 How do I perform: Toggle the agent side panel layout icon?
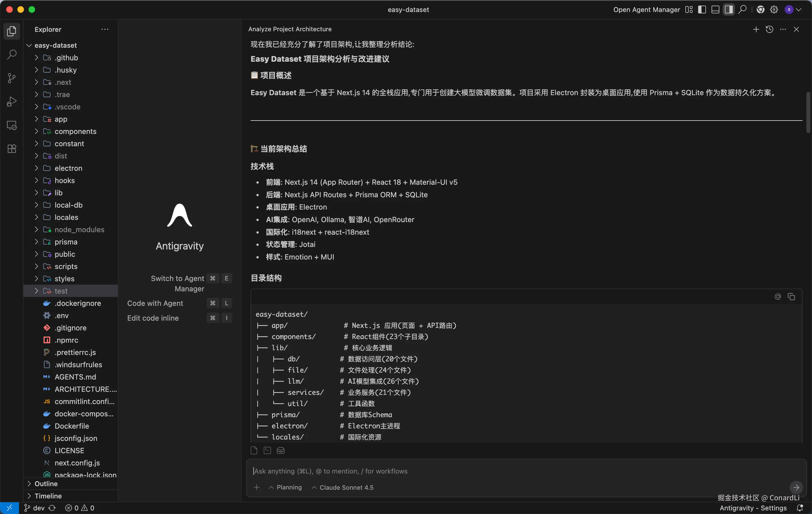(x=729, y=9)
